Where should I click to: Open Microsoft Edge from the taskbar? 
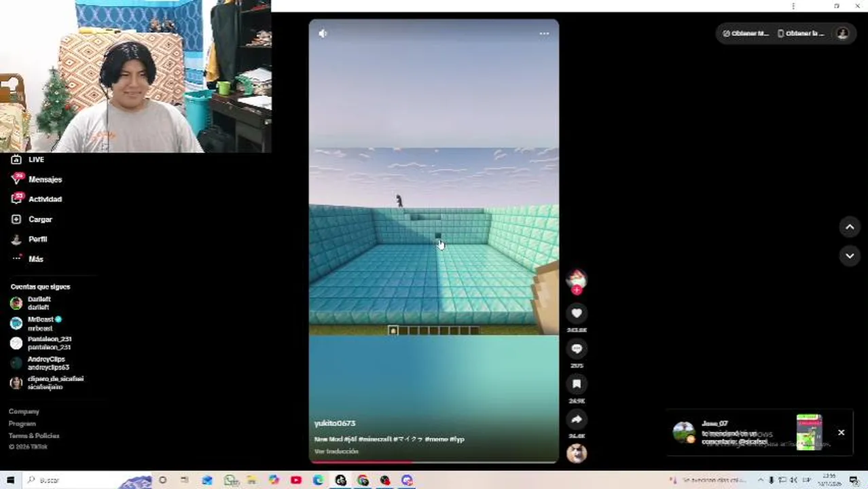coord(319,480)
